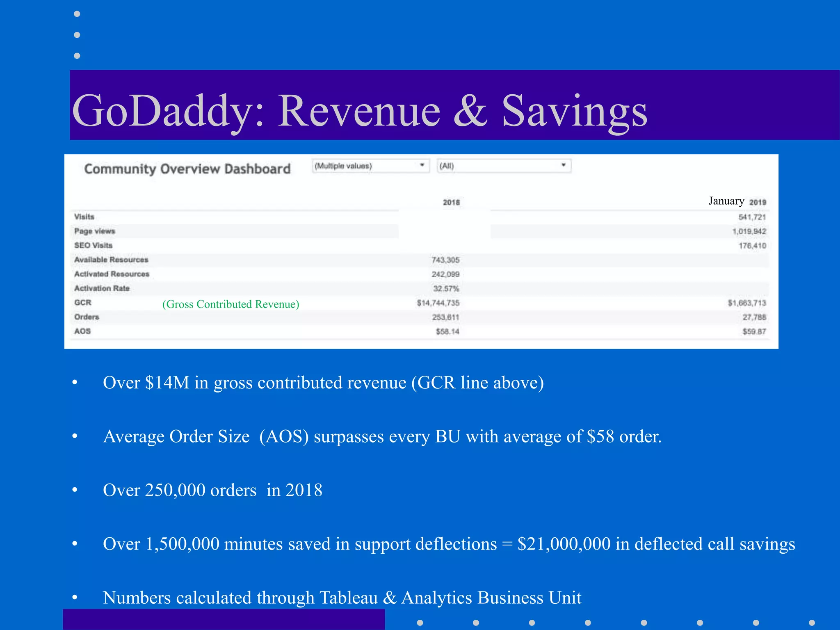Select the AOS row label
Screen dimensions: 840x630
pos(82,331)
